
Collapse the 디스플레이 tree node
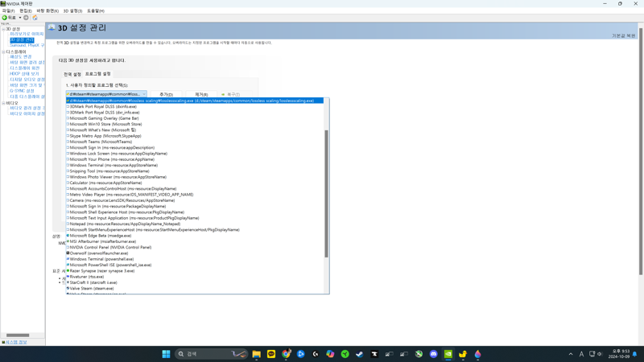tap(3, 52)
